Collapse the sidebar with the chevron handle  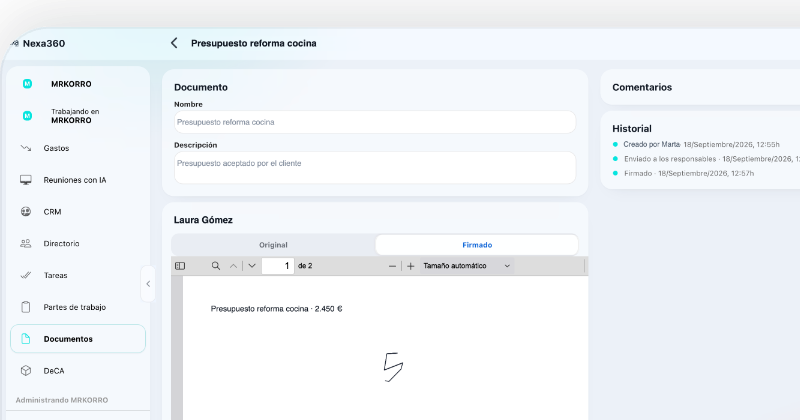point(148,284)
